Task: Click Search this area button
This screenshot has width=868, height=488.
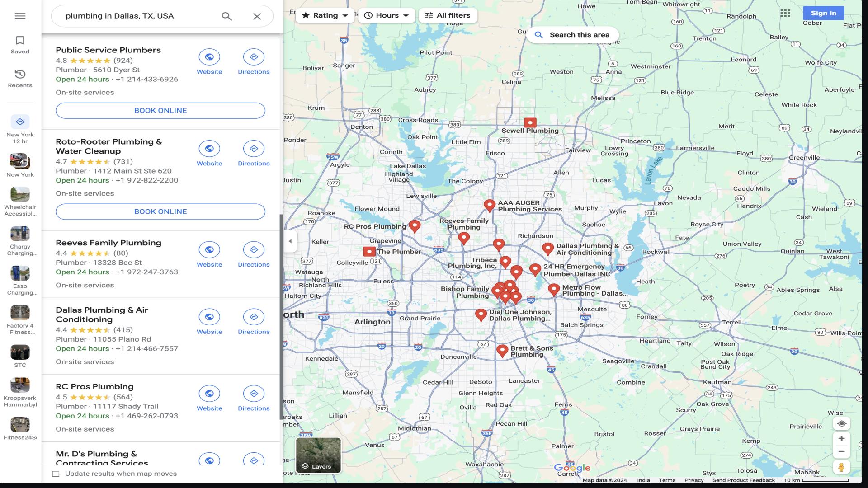Action: pyautogui.click(x=572, y=35)
